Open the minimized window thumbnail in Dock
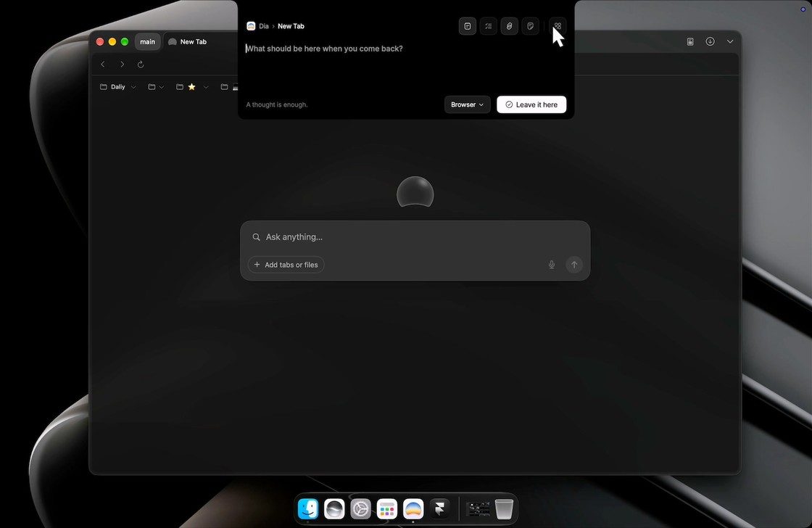This screenshot has height=528, width=812. tap(478, 509)
